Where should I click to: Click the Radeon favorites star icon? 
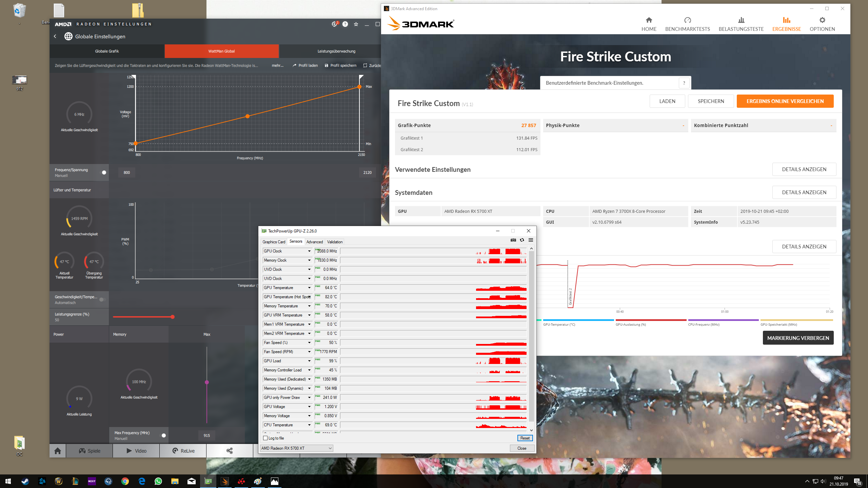click(356, 24)
